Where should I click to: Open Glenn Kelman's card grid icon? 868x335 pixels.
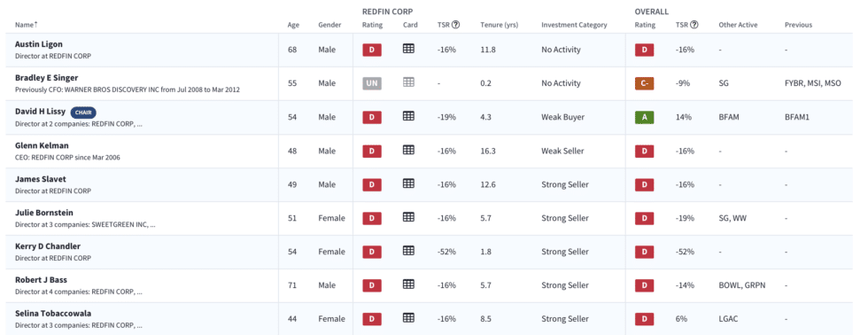pyautogui.click(x=408, y=150)
